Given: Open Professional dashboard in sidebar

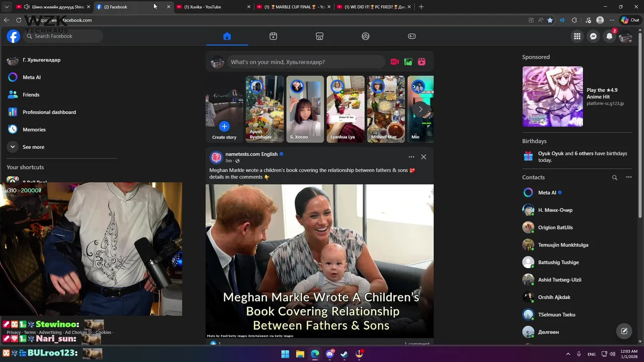Looking at the screenshot, I should [60, 112].
